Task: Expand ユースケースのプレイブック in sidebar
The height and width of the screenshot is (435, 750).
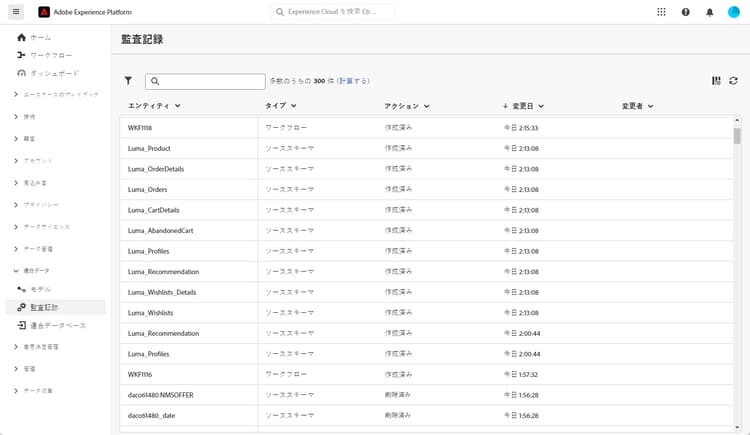Action: click(x=16, y=94)
